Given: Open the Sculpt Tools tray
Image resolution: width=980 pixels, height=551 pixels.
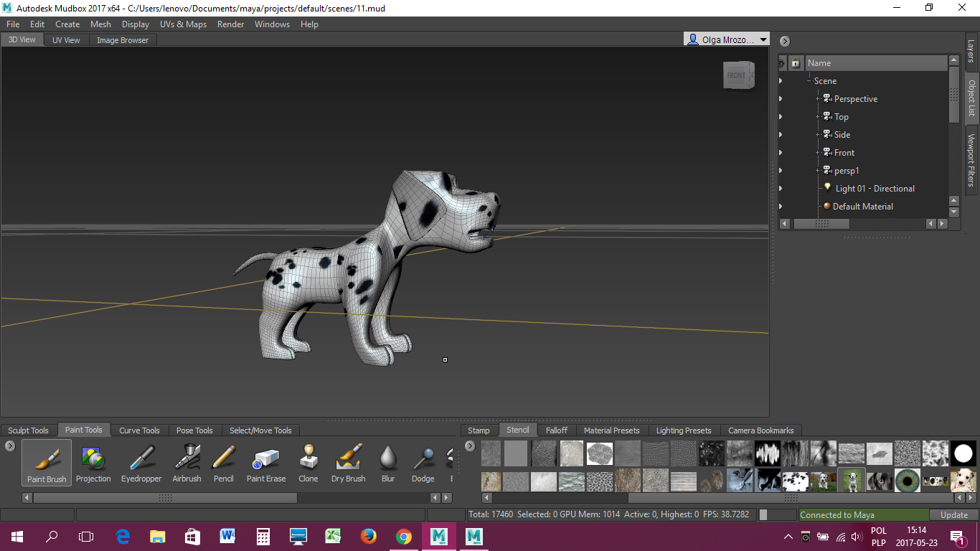Looking at the screenshot, I should click(x=29, y=430).
